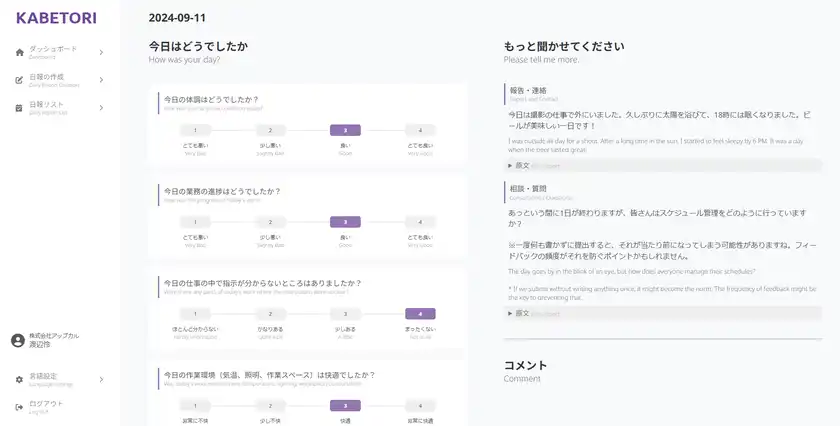This screenshot has height=426, width=840.
Task: Click the daily report creation pencil icon
Action: pyautogui.click(x=19, y=80)
